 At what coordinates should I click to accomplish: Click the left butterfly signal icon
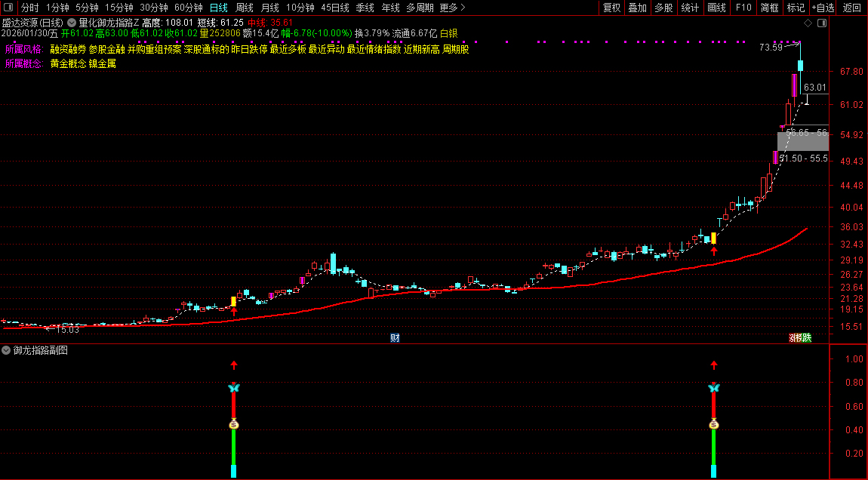(x=234, y=387)
